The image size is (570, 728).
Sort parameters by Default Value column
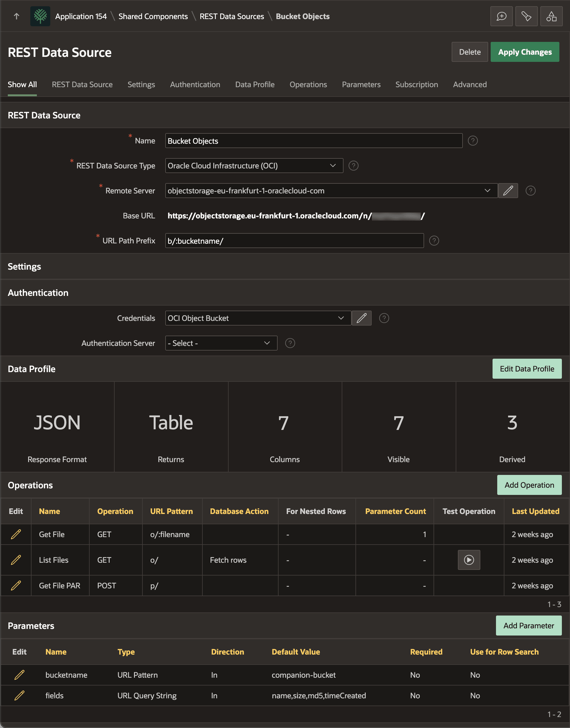296,652
